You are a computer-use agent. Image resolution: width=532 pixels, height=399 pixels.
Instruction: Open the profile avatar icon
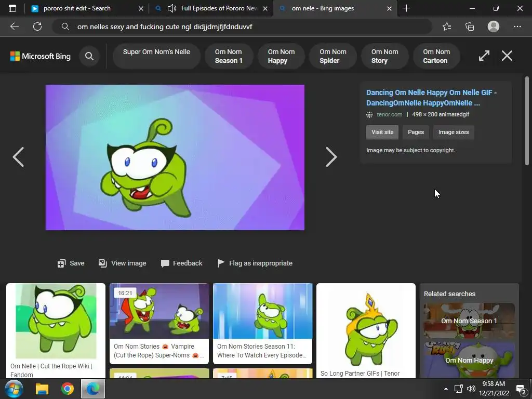[x=494, y=26]
